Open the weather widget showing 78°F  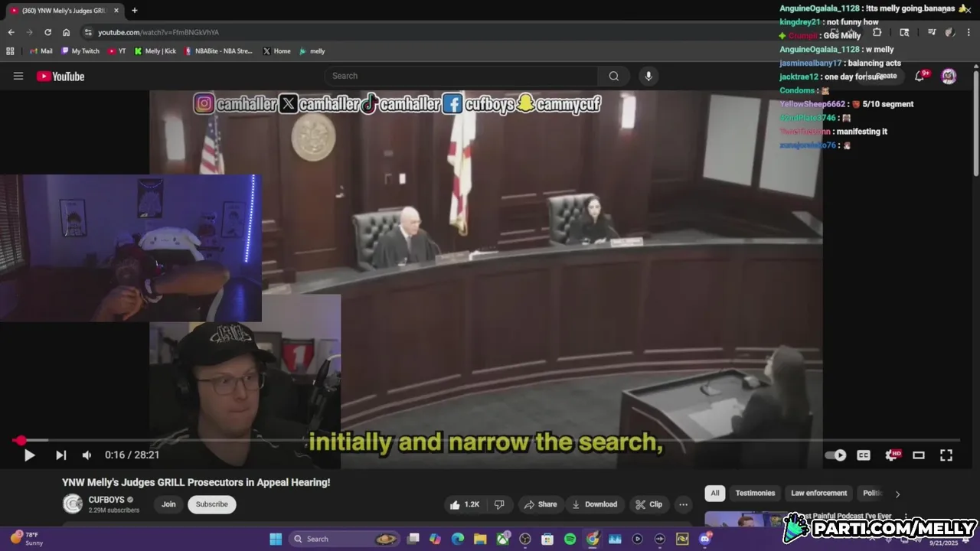point(25,539)
